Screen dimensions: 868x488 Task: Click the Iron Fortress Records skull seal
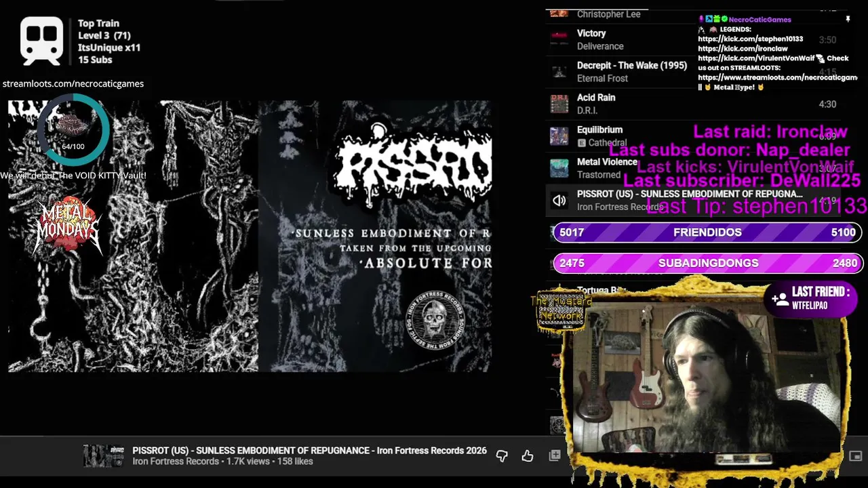435,319
